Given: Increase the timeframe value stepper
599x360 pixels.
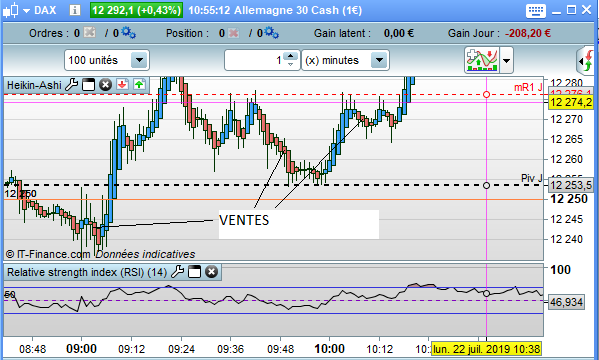Looking at the screenshot, I should tap(291, 56).
